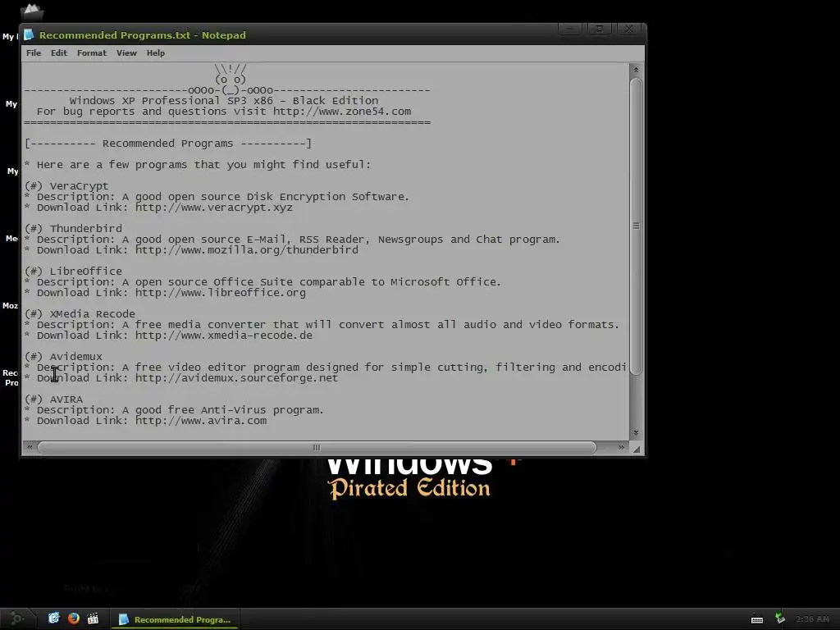Click the Windows XP Professional SP3 title line

[223, 101]
